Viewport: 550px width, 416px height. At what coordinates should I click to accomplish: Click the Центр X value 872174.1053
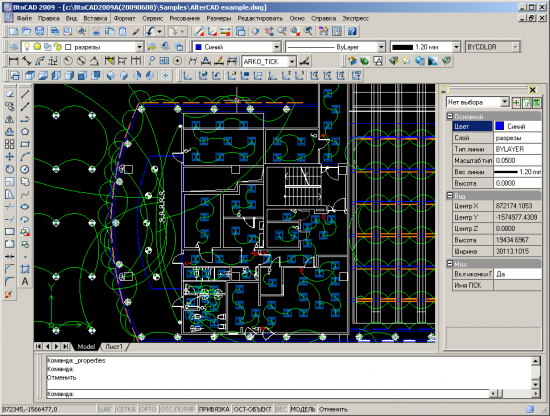tap(518, 206)
